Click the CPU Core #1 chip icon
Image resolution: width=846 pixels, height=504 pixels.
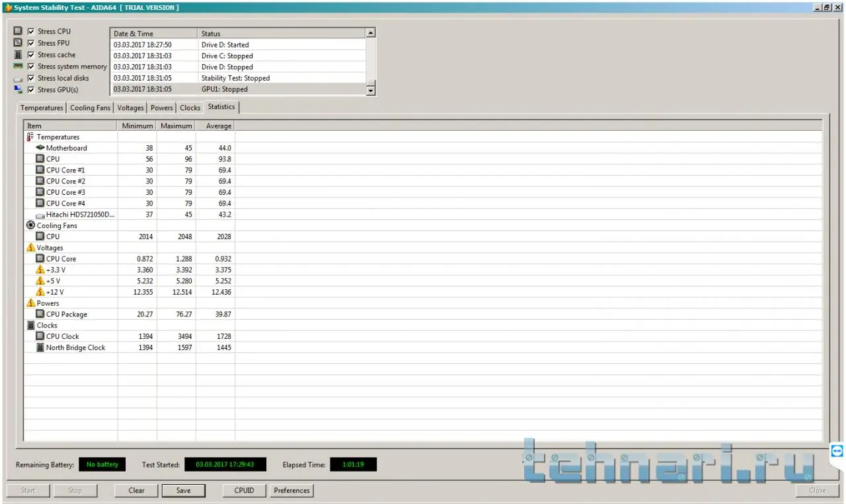[x=40, y=170]
